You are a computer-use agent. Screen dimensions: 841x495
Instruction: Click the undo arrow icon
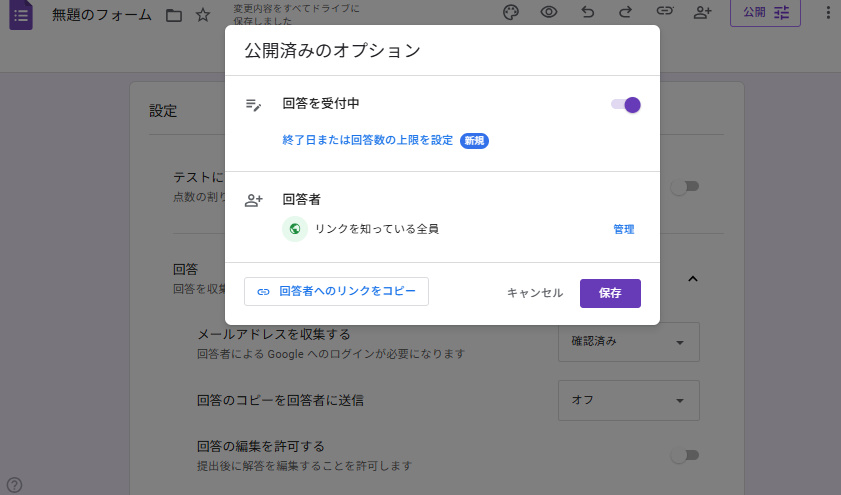(x=588, y=13)
